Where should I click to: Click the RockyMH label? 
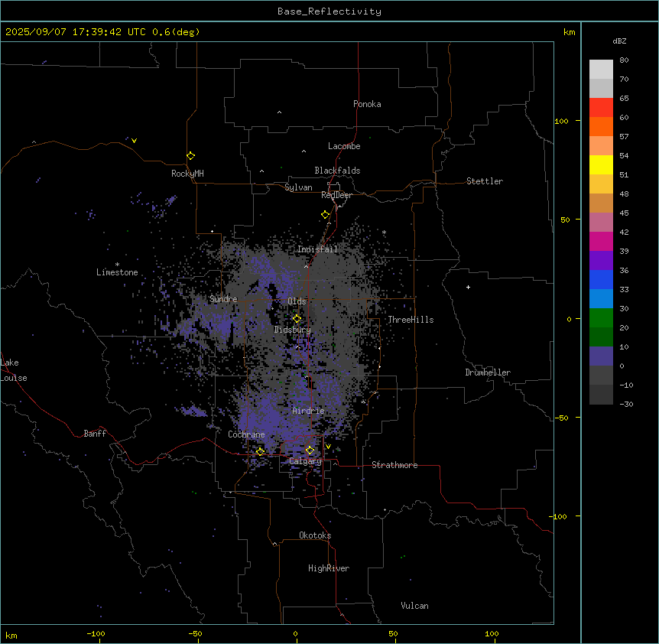pos(187,174)
